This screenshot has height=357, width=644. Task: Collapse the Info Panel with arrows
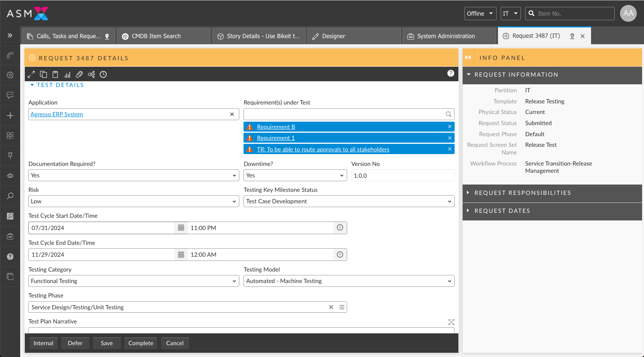click(468, 58)
